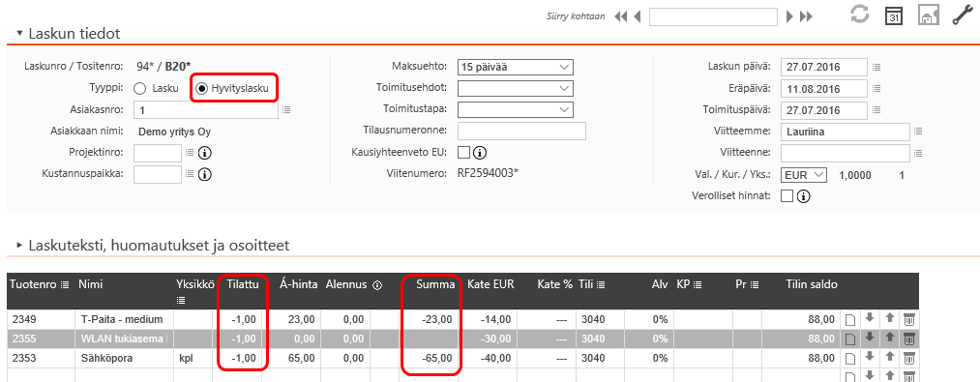The height and width of the screenshot is (382, 980).
Task: Delete the T-Paita - medium row
Action: pos(909,320)
